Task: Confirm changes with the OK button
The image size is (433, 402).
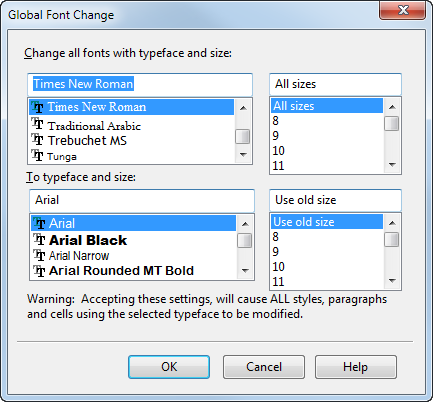Action: pyautogui.click(x=169, y=367)
